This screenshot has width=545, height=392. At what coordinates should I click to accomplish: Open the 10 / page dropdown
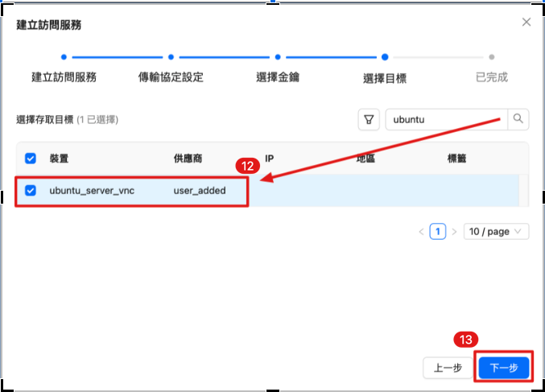click(497, 232)
